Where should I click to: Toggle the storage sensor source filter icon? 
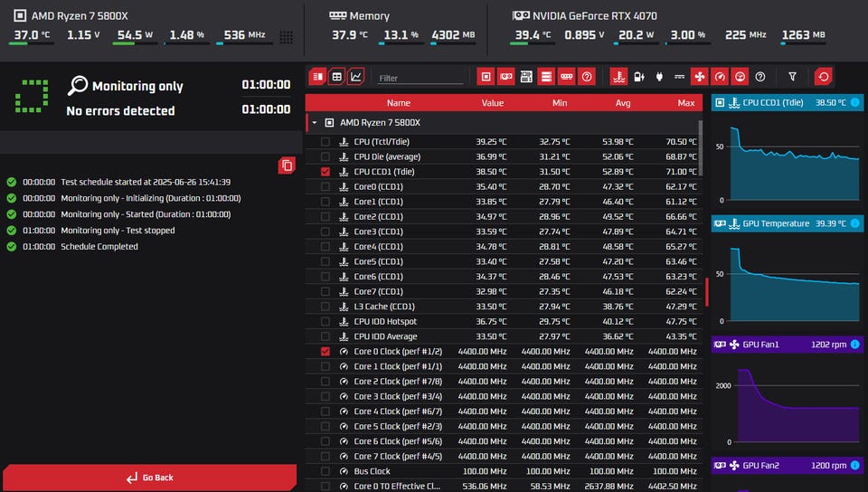point(546,77)
